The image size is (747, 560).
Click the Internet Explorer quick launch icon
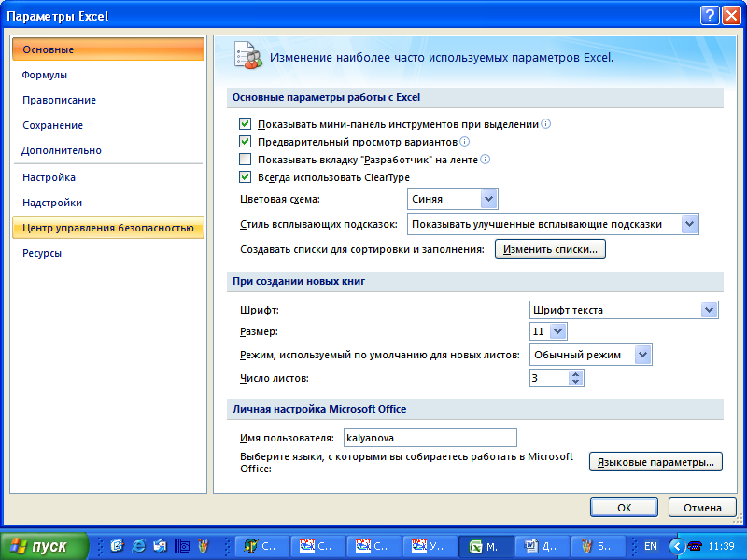[138, 546]
